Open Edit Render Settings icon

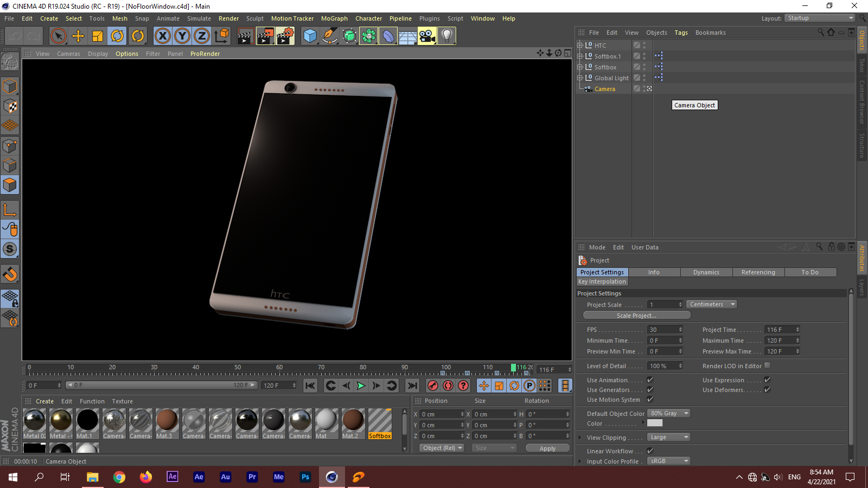(285, 36)
